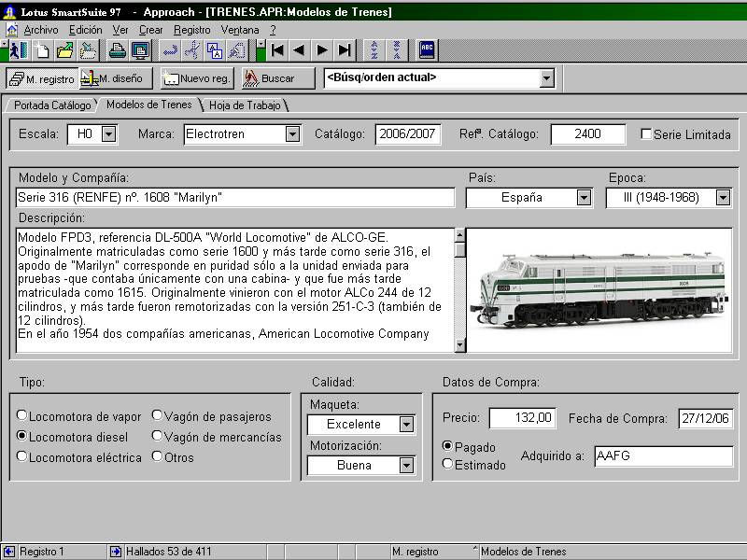Select Locomotora diesel radio button
Screen dimensions: 747x560
pyautogui.click(x=21, y=436)
